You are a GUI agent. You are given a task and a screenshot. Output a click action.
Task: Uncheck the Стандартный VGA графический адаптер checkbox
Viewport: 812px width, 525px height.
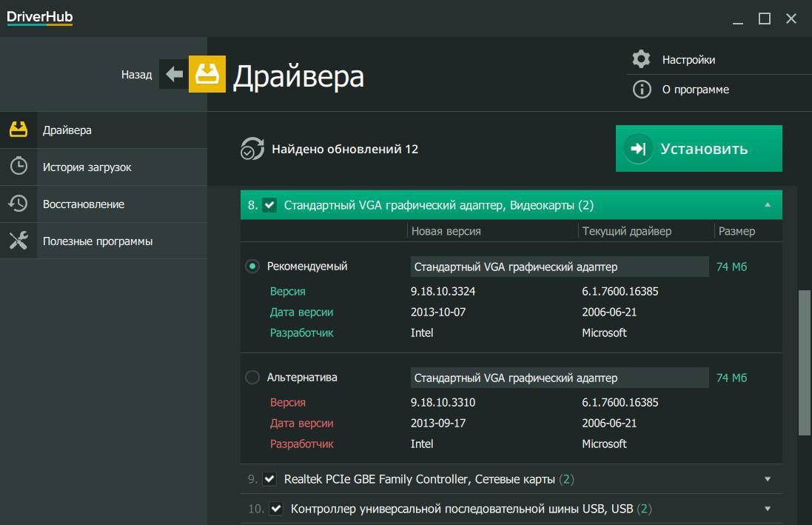pyautogui.click(x=269, y=205)
